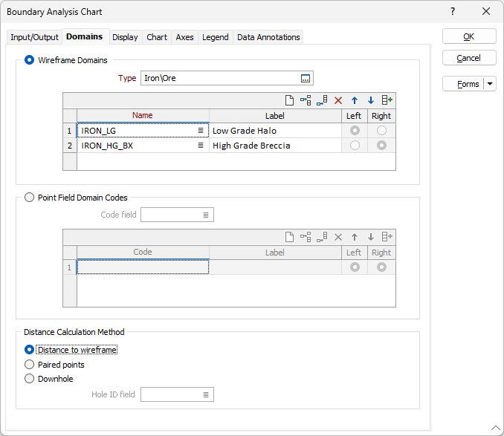
Task: Click append-row icon in Wireframe Domains grid toolbar
Action: click(x=322, y=100)
